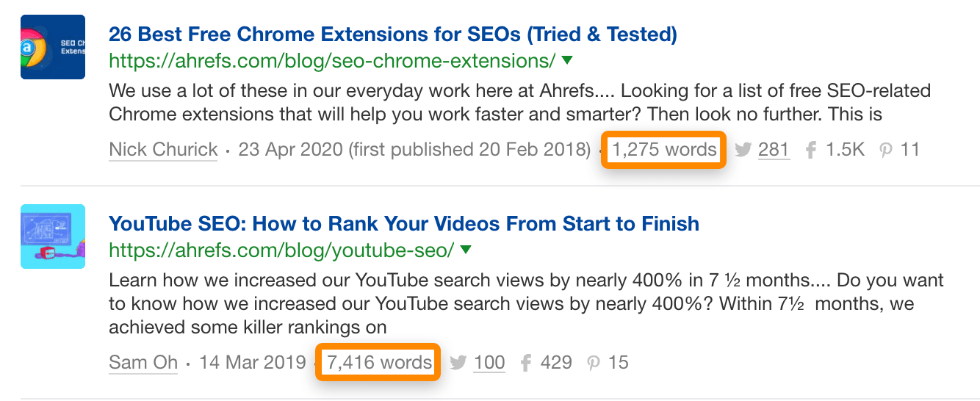Click Pinterest icon on Chrome Extensions result
The image size is (980, 401).
pos(886,151)
